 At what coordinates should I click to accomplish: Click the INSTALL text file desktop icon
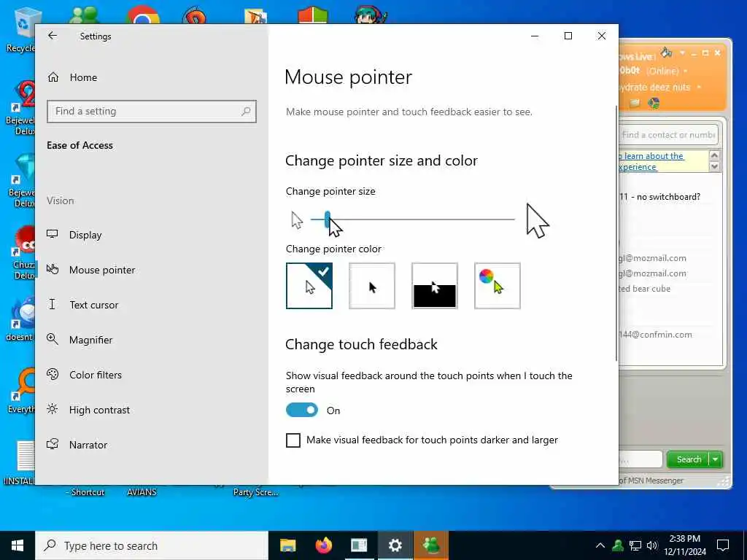point(20,462)
